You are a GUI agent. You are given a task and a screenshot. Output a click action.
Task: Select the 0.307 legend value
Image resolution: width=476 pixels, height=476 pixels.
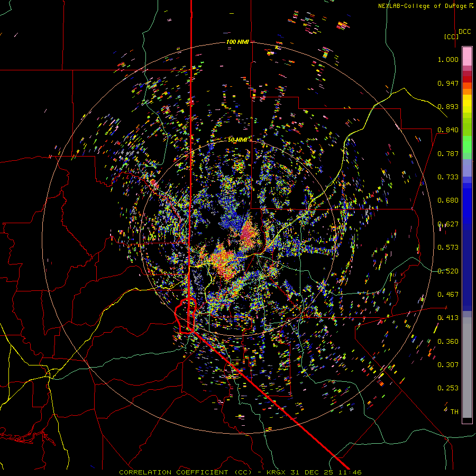(448, 364)
